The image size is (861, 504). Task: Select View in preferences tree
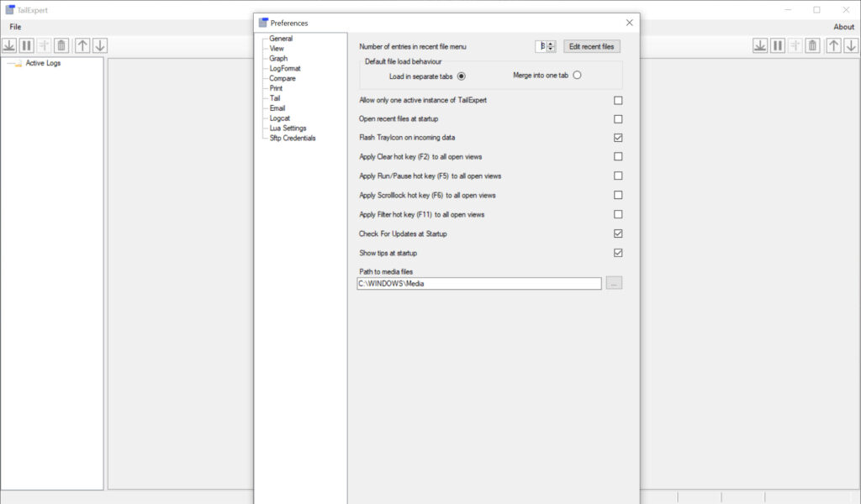(276, 48)
